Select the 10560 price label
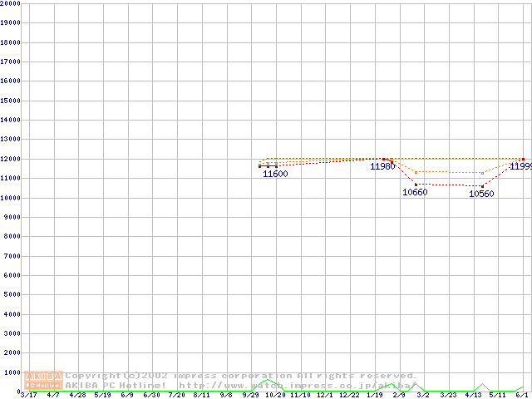 (x=481, y=195)
